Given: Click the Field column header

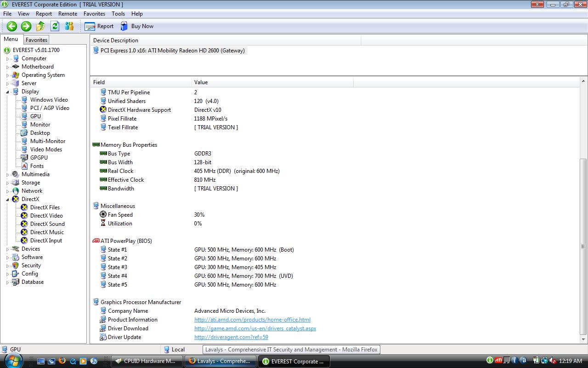Looking at the screenshot, I should (141, 82).
